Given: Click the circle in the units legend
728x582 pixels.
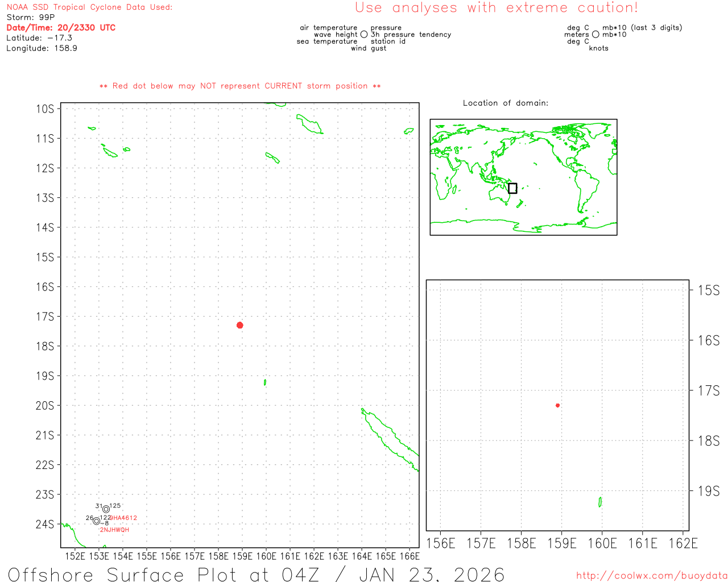Looking at the screenshot, I should [x=595, y=35].
